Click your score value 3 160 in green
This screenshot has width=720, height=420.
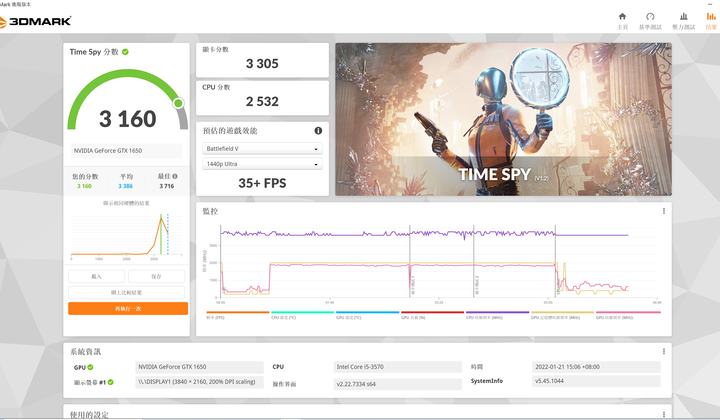click(x=84, y=186)
